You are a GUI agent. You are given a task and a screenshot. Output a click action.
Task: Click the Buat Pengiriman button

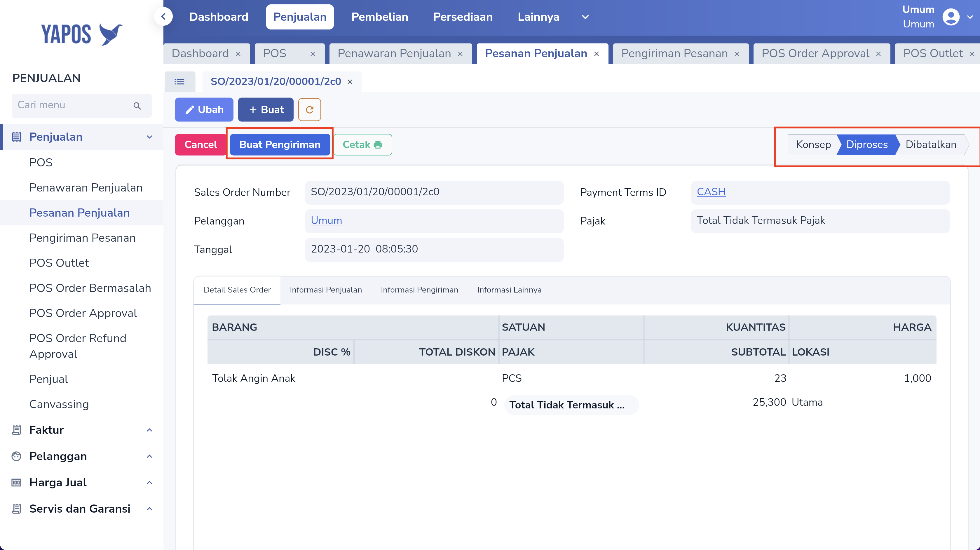click(280, 145)
